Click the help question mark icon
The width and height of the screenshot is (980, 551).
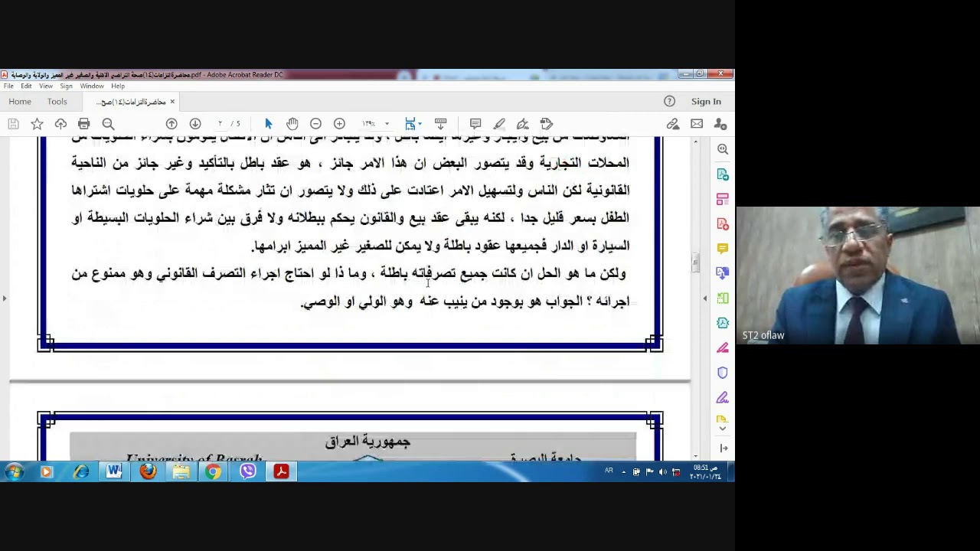coord(670,102)
